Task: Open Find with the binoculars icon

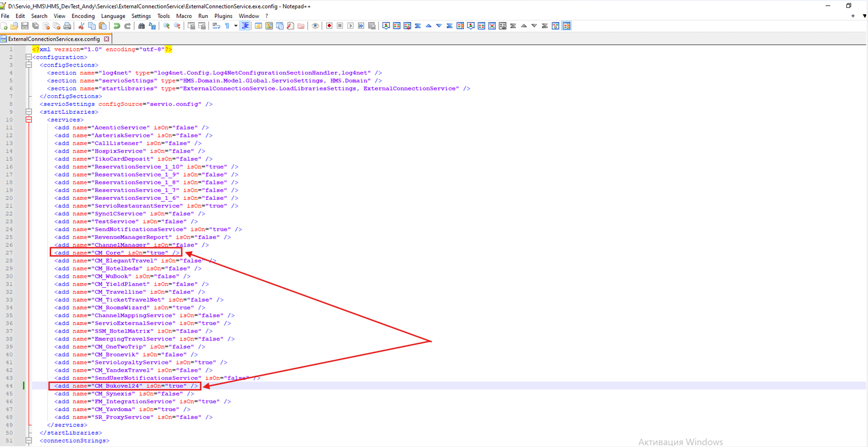Action: point(140,26)
